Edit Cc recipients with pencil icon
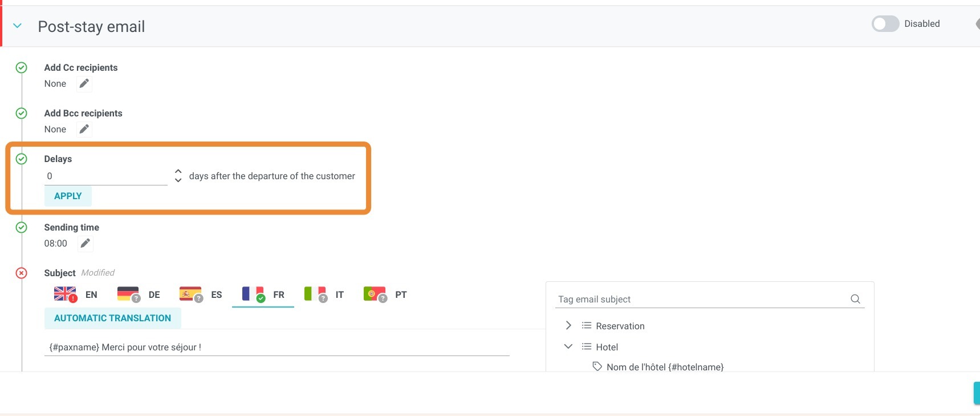The height and width of the screenshot is (416, 980). (84, 84)
